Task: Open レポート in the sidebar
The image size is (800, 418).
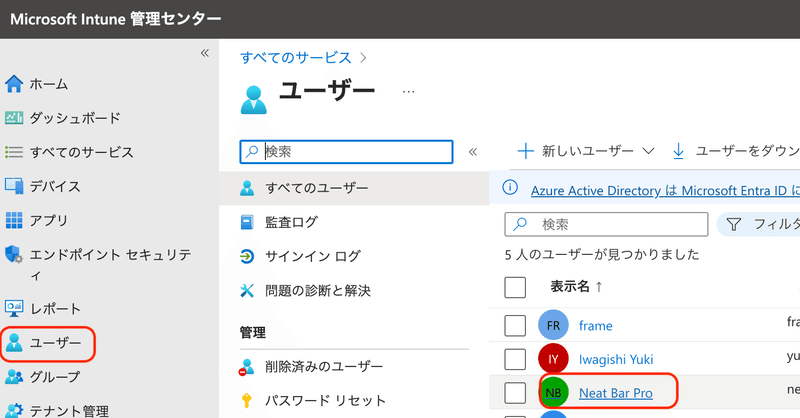Action: 55,309
